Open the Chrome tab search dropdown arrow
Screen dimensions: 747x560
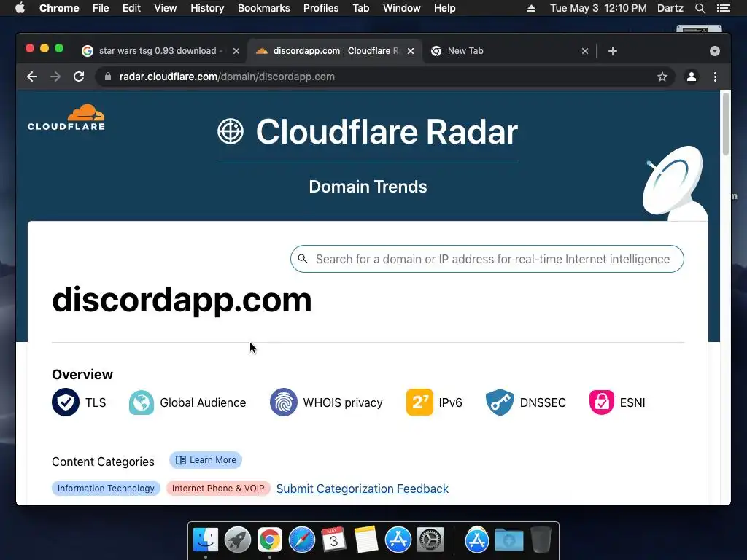(x=715, y=51)
